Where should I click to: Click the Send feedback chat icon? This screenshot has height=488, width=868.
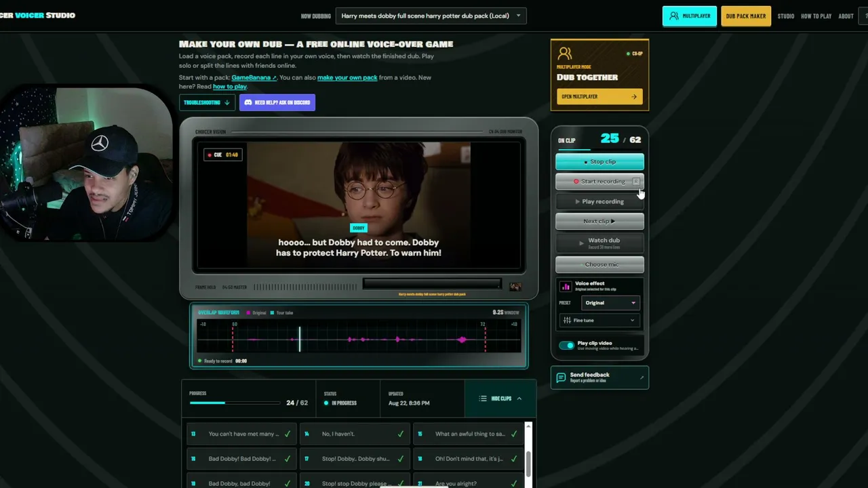[561, 378]
